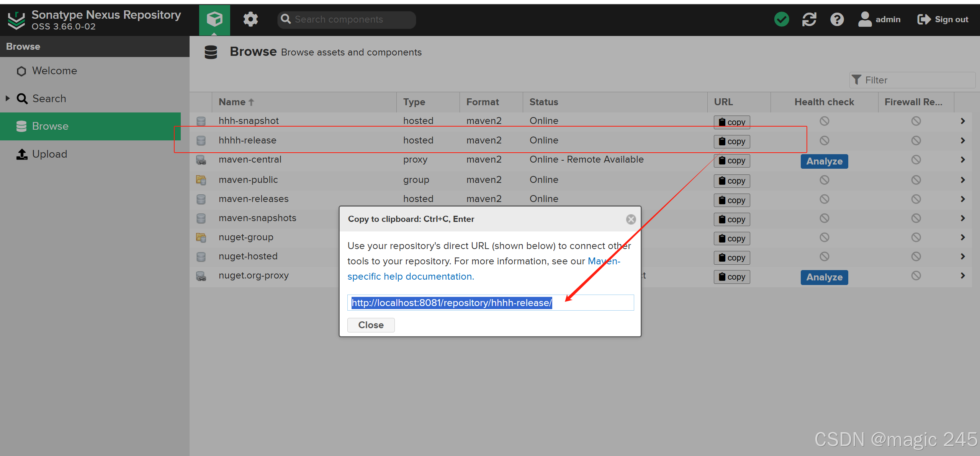Select Upload in the sidebar menu

[49, 154]
